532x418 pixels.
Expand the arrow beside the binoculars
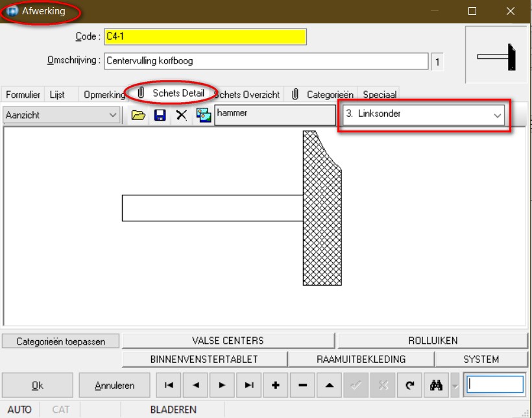(455, 386)
